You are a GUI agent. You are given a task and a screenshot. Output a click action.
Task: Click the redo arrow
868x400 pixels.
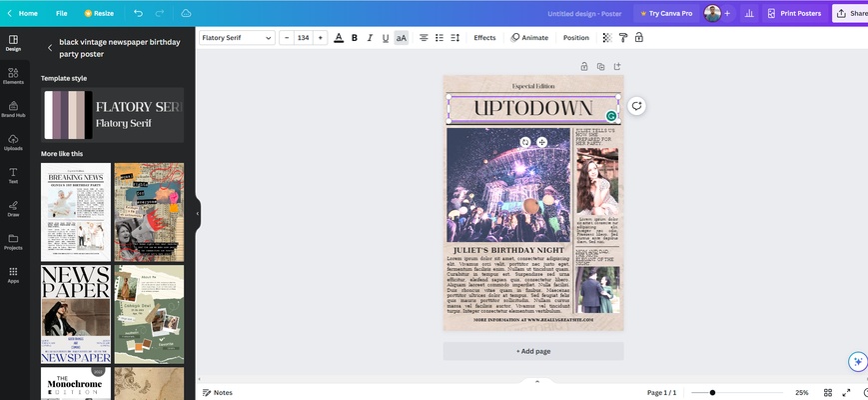160,13
